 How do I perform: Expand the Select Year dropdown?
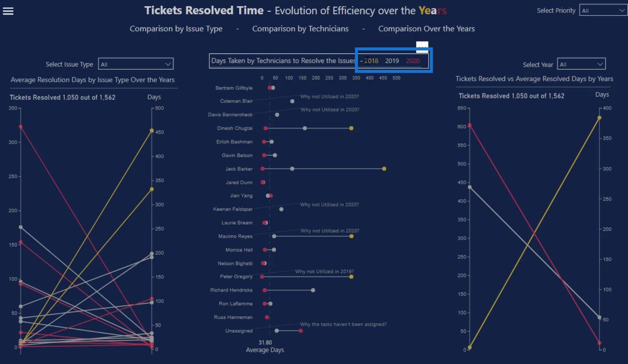coord(581,64)
